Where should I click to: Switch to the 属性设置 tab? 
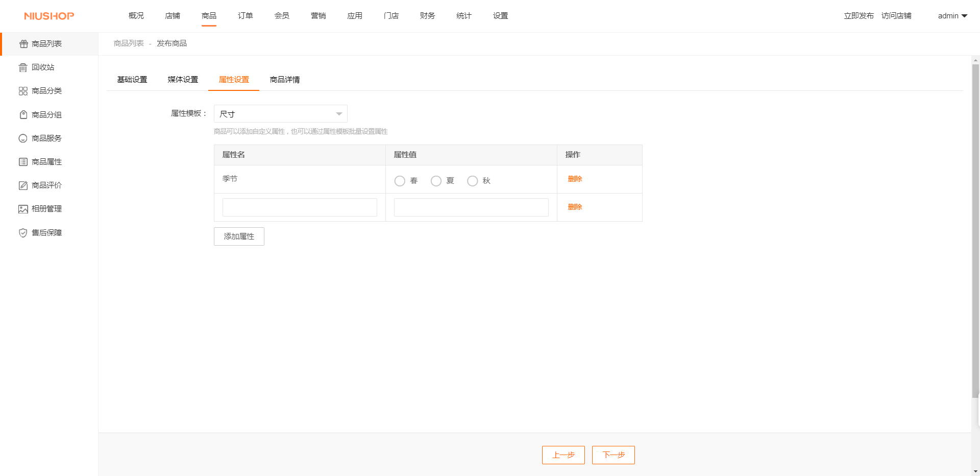coord(234,80)
